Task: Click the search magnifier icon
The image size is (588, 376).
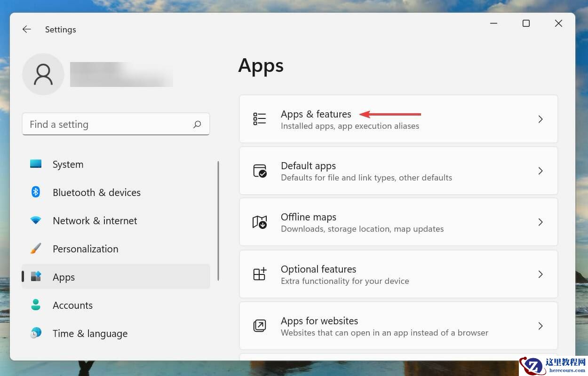Action: tap(197, 124)
